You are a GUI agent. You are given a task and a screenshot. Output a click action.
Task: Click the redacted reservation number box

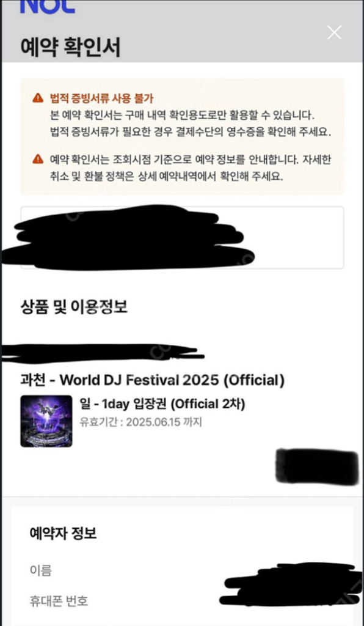pyautogui.click(x=182, y=238)
